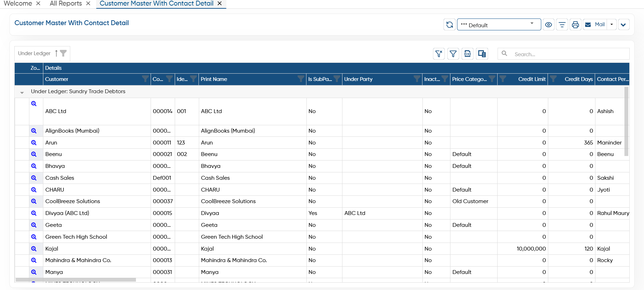Screen dimensions: 644x290
Task: Click the Mail button
Action: click(595, 25)
